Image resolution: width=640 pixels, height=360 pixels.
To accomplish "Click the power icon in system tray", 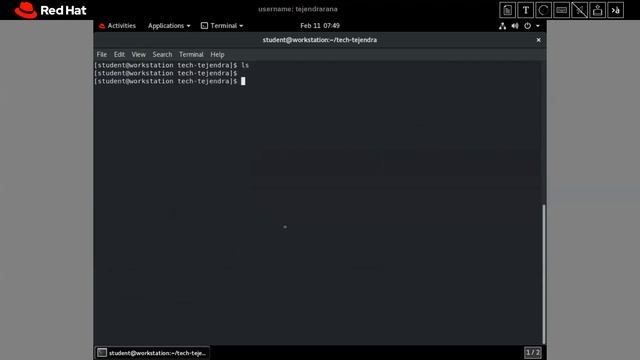I will point(527,26).
